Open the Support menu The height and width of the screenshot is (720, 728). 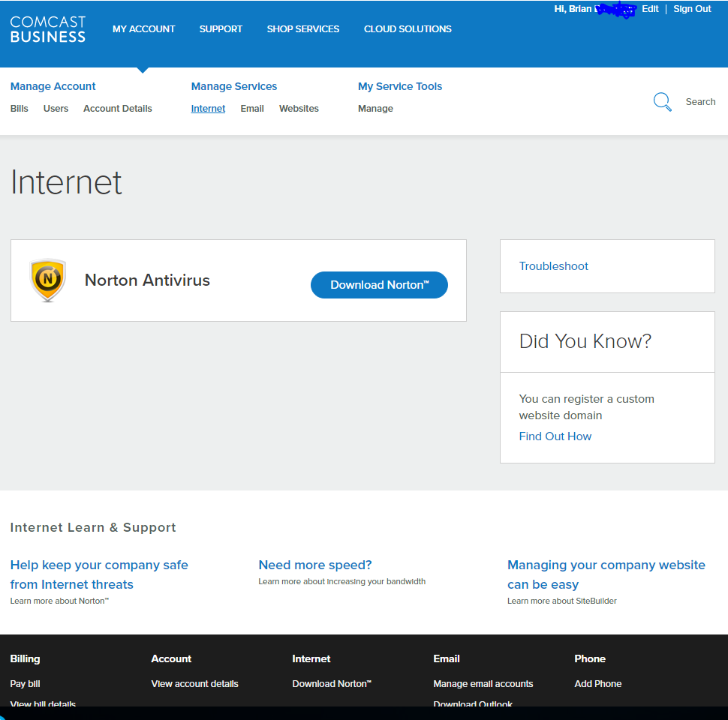221,29
